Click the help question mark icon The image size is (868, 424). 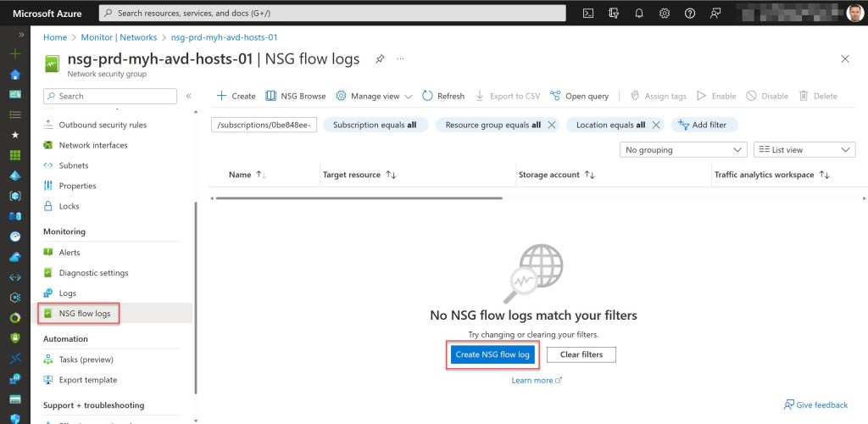click(690, 14)
